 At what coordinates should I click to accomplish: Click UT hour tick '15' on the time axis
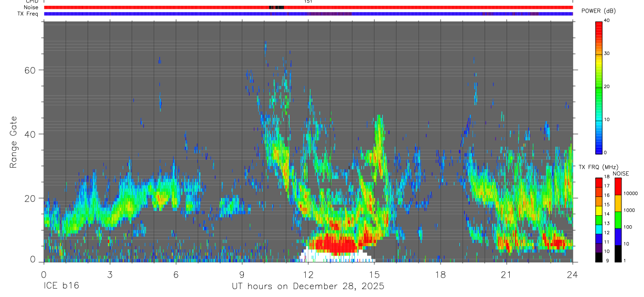pyautogui.click(x=374, y=274)
